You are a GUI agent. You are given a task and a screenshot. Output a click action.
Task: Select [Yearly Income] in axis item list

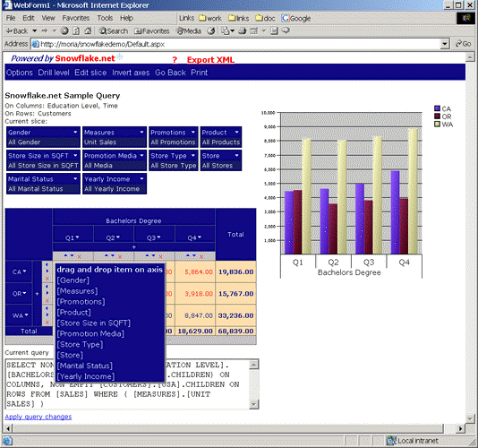coord(86,376)
